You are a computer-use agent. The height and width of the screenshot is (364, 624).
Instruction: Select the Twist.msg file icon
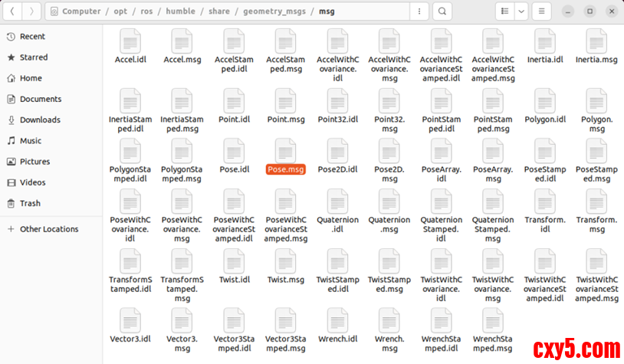click(x=285, y=261)
